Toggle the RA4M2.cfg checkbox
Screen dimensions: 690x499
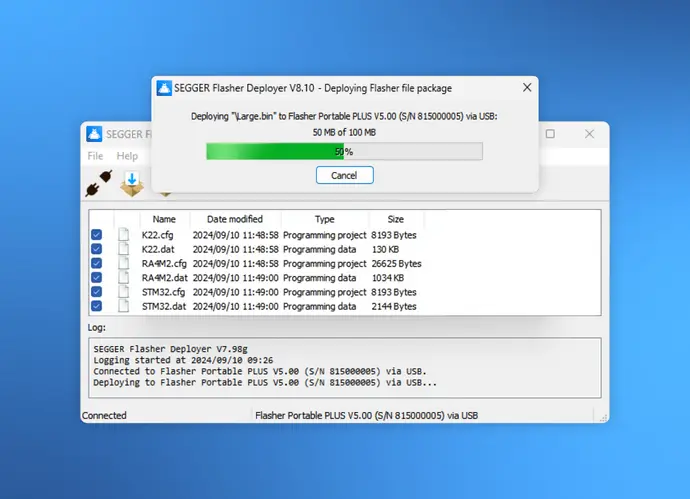click(x=96, y=264)
